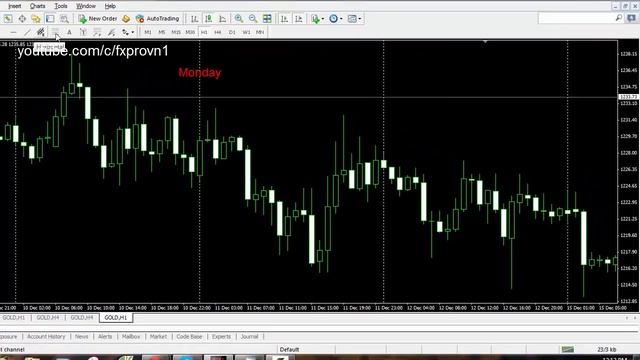
Task: Set timeframe to D1
Action: (x=232, y=32)
